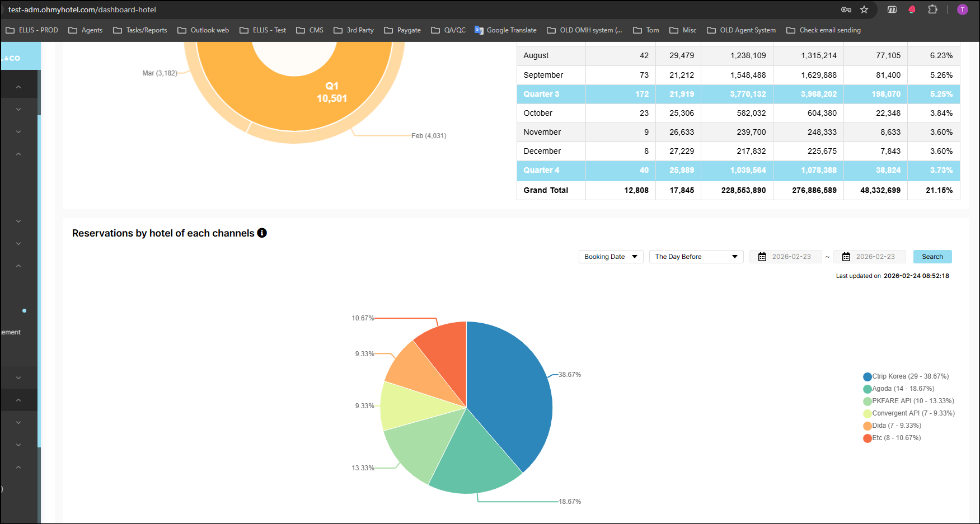Click the info icon beside Reservations by hotel heading
The width and height of the screenshot is (980, 524).
(x=262, y=233)
